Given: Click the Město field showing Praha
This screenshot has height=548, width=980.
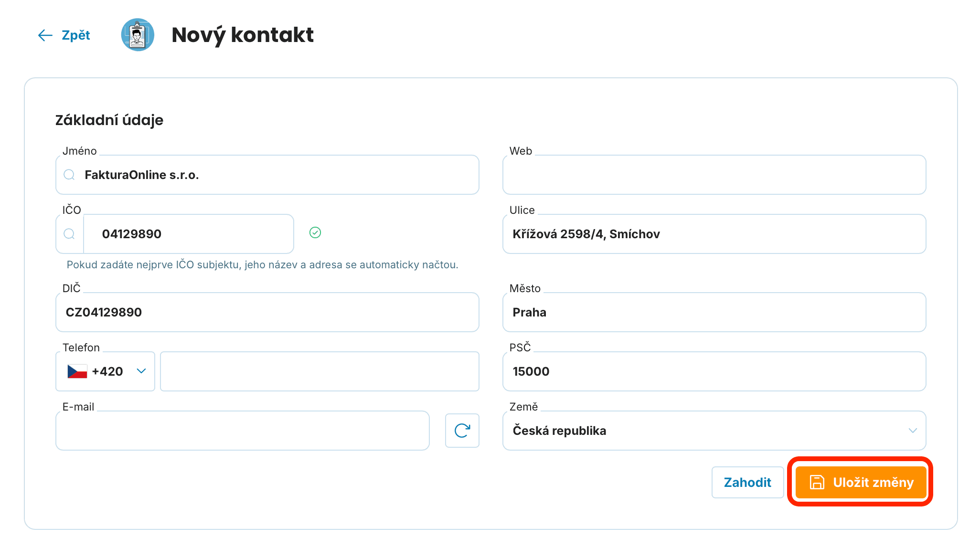Looking at the screenshot, I should [714, 312].
